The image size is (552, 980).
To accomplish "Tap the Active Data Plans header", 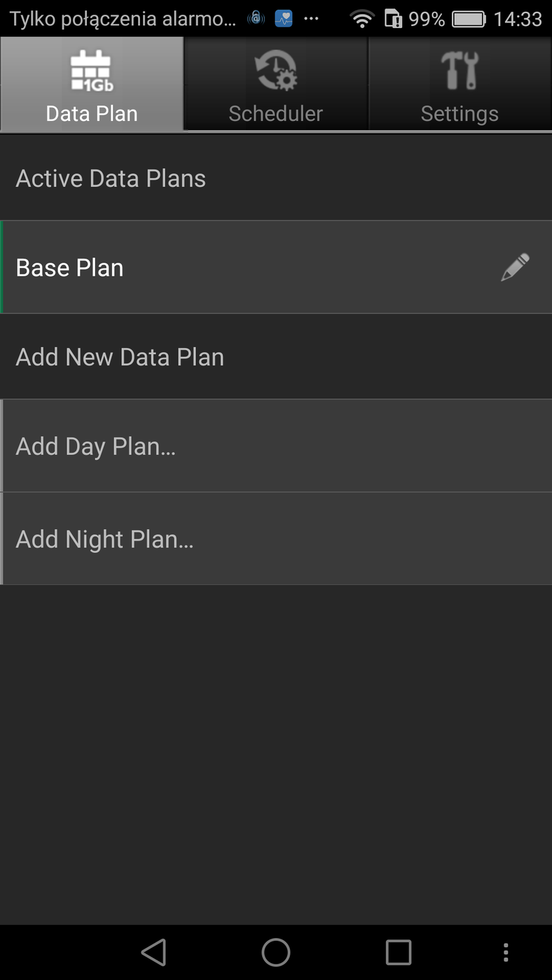I will point(111,178).
